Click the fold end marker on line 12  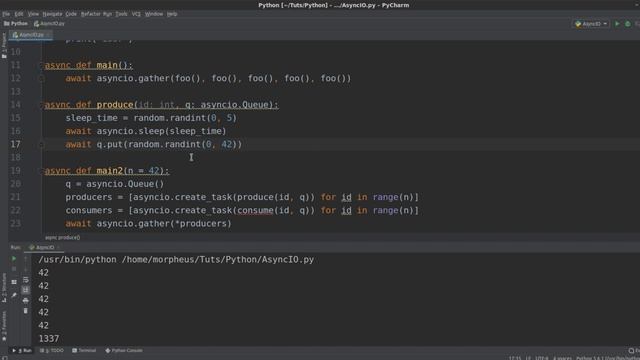[x=42, y=78]
